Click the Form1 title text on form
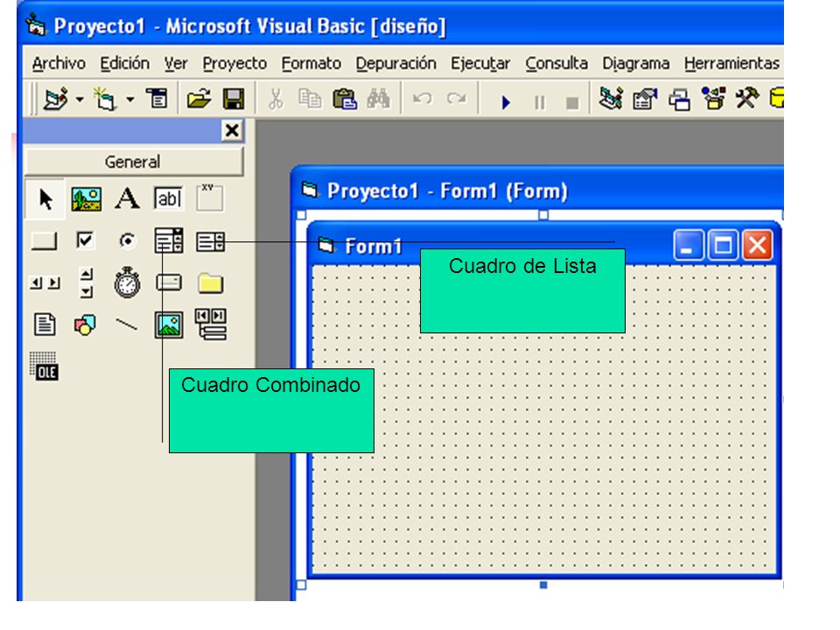Screen dimensions: 840x630 click(374, 247)
